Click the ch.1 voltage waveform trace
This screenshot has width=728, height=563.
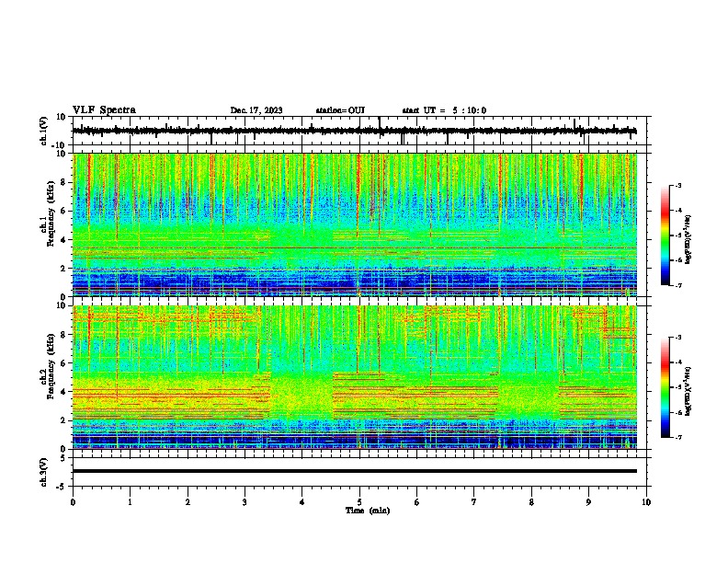tap(354, 131)
